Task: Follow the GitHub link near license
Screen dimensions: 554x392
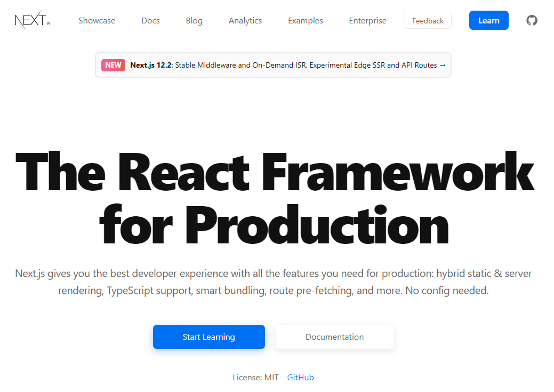Action: (x=300, y=377)
